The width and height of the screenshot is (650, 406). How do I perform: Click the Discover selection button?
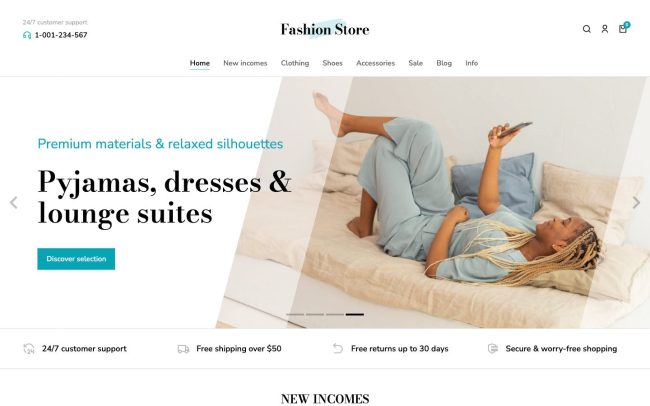point(76,259)
